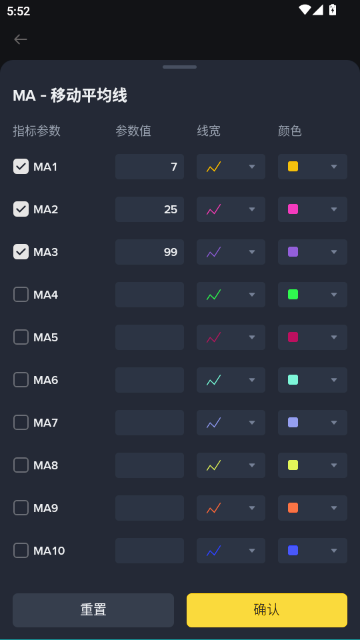Uncheck the MA1 checkbox
The height and width of the screenshot is (640, 360).
(21, 167)
